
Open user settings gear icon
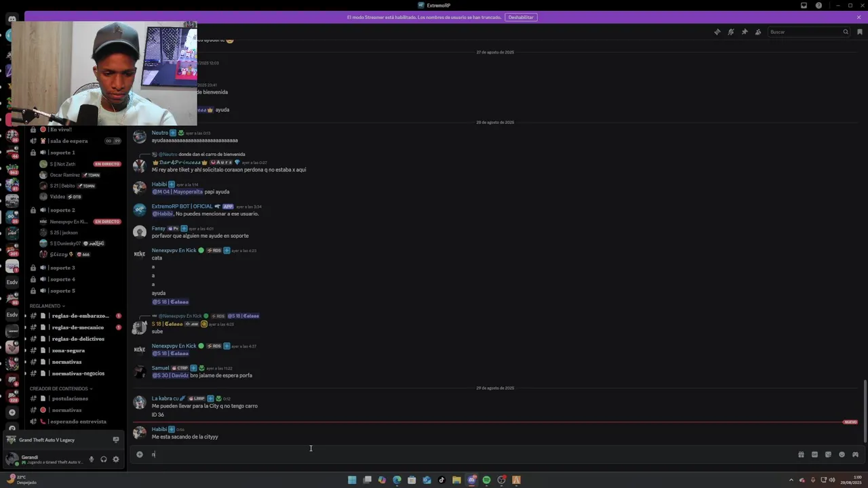tap(116, 459)
